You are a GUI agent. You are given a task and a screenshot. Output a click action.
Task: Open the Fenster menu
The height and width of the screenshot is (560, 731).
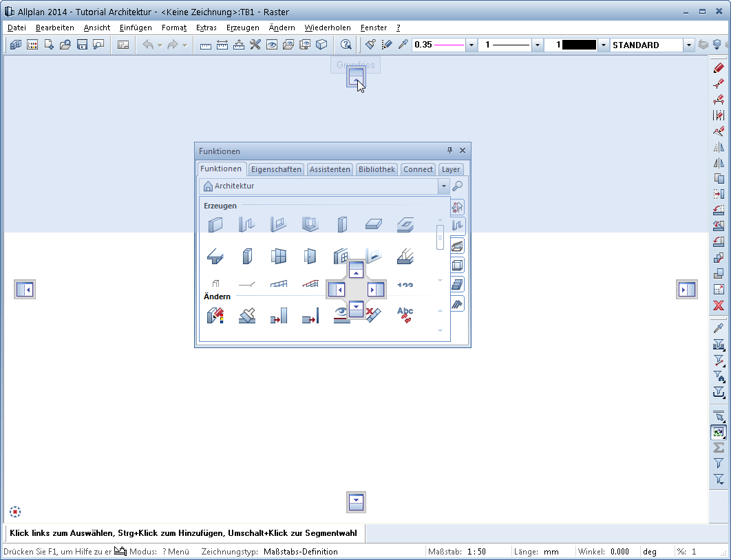[x=374, y=28]
